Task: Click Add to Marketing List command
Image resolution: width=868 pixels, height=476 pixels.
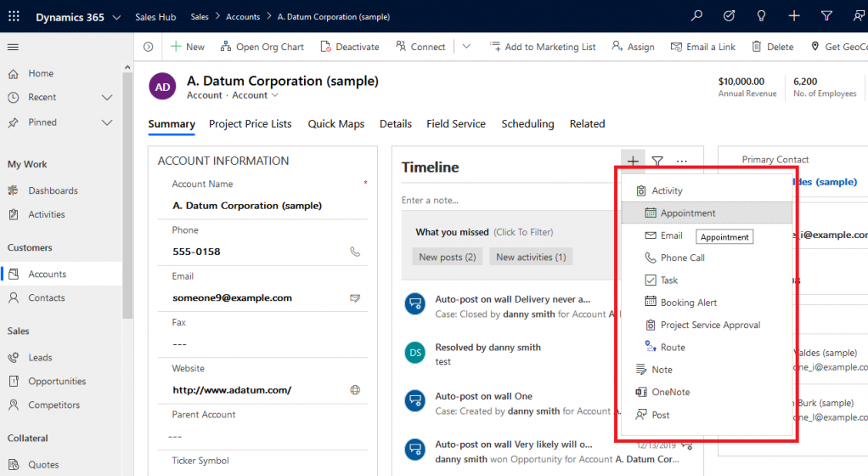Action: click(543, 47)
